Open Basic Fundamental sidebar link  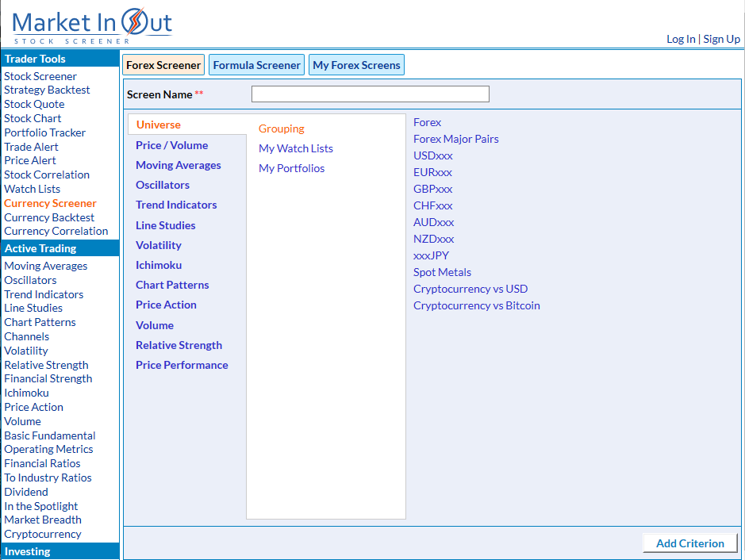(50, 436)
